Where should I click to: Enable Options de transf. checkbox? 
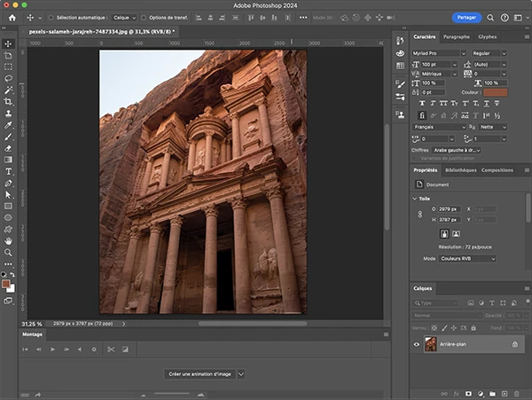click(x=144, y=18)
